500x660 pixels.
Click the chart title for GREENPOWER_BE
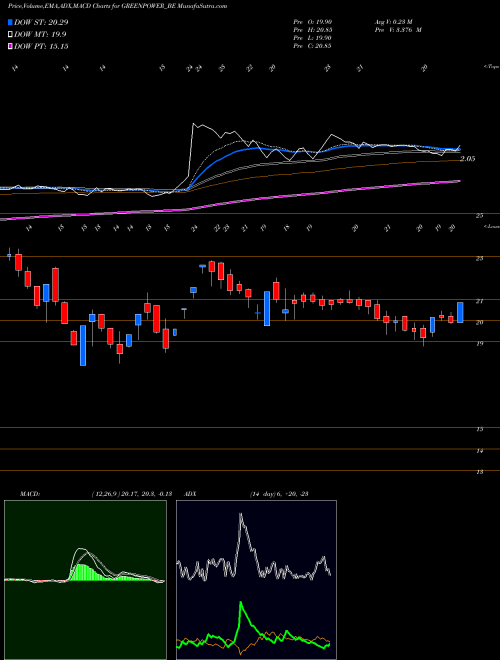pos(117,6)
